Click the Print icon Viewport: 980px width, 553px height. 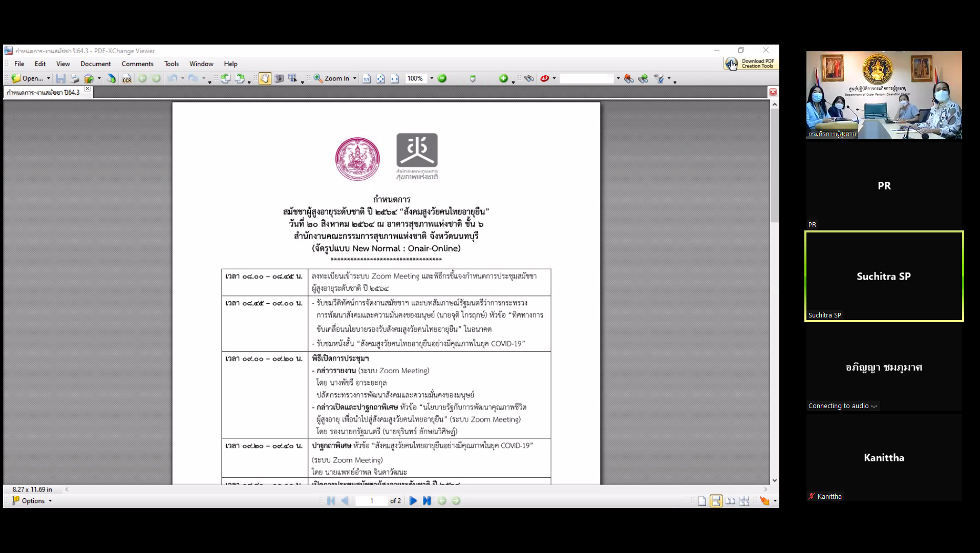point(75,78)
